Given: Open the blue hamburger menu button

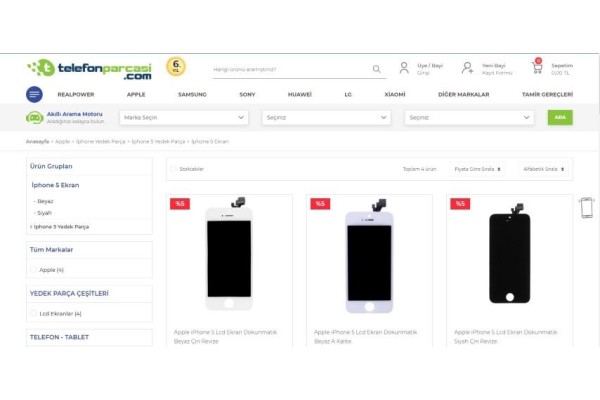Looking at the screenshot, I should (x=34, y=94).
